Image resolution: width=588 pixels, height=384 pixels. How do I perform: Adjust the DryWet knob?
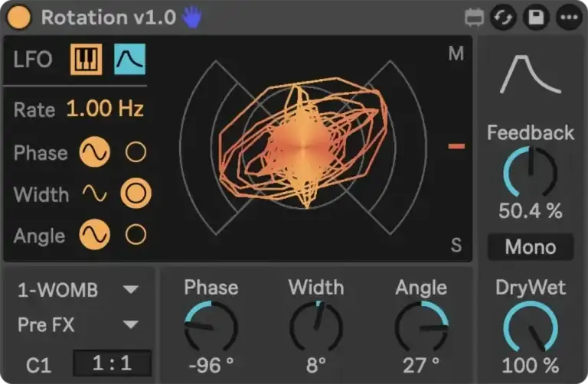point(531,327)
